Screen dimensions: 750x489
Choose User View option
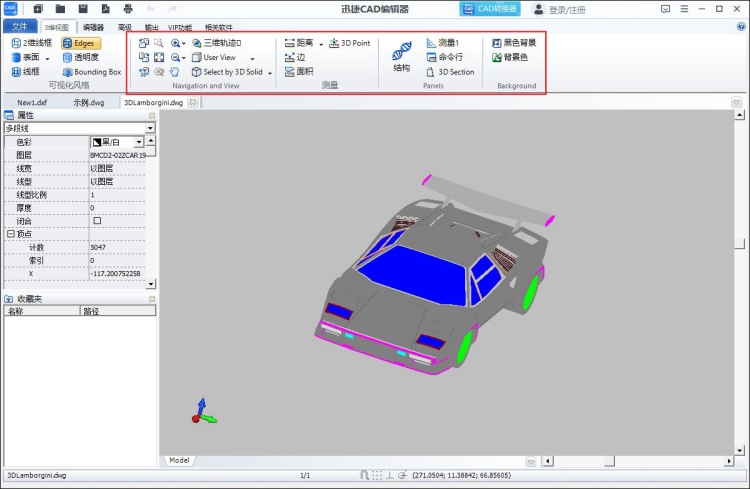pyautogui.click(x=214, y=57)
